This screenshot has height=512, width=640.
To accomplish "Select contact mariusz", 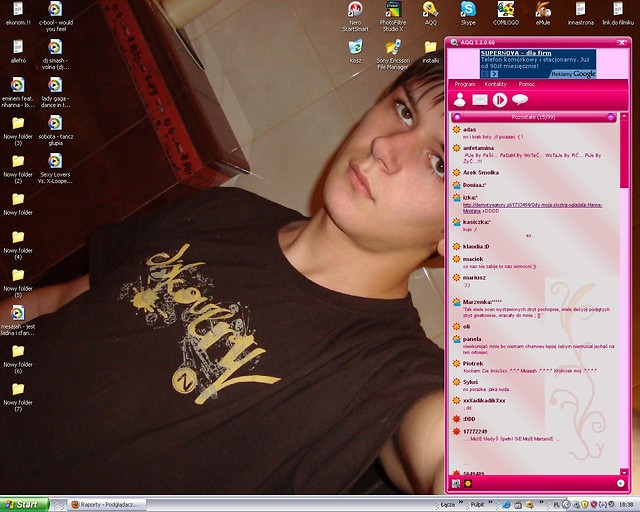I will coord(534,281).
